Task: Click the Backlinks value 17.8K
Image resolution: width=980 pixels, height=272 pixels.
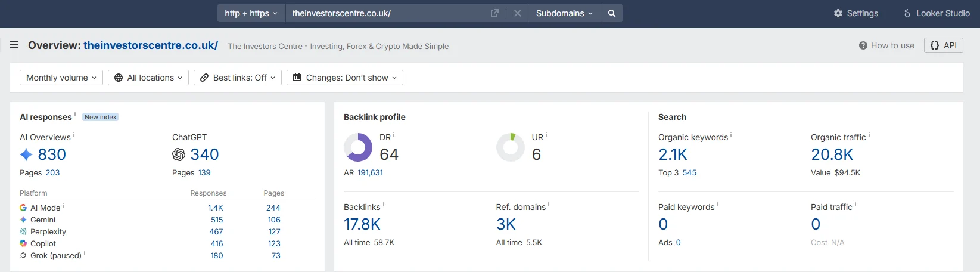Action: (362, 224)
